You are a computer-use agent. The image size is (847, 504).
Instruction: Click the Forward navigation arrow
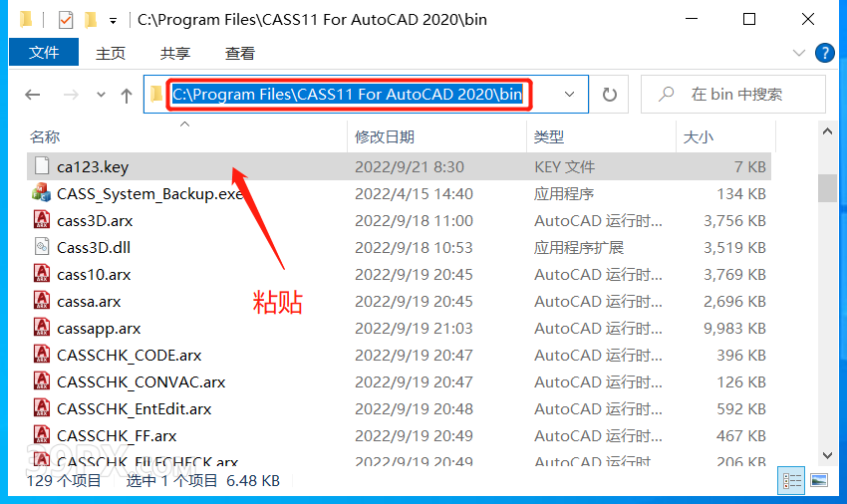pos(71,95)
